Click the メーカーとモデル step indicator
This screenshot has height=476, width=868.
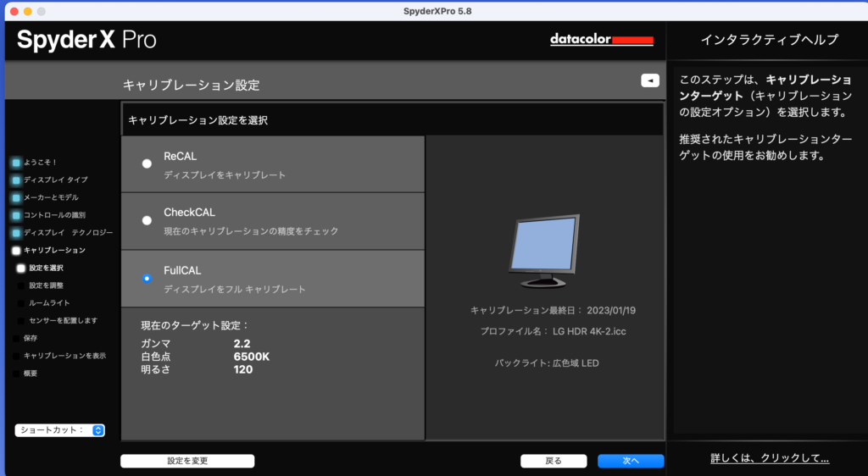coord(16,198)
